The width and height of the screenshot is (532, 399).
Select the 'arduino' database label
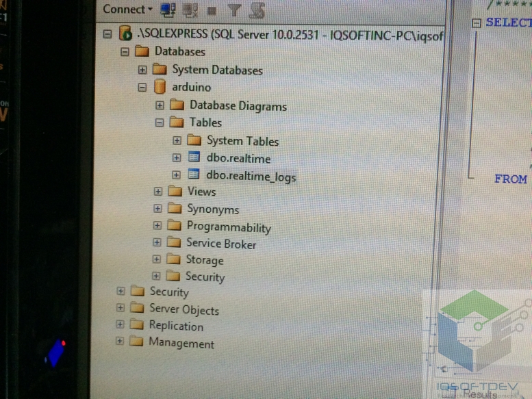point(192,88)
